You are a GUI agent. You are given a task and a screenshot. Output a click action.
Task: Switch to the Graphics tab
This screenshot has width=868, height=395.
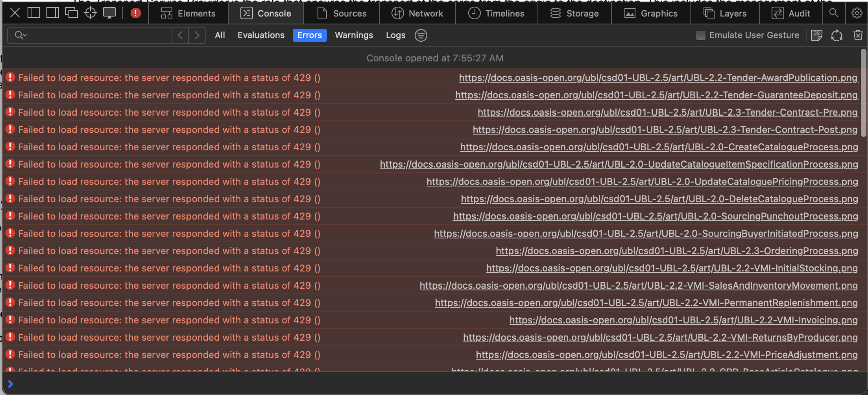point(651,13)
